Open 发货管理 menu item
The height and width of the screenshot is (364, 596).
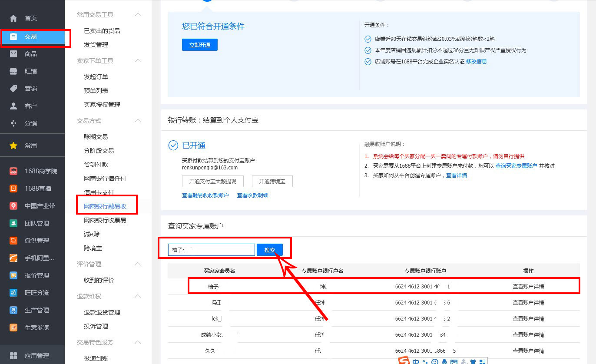(x=96, y=45)
